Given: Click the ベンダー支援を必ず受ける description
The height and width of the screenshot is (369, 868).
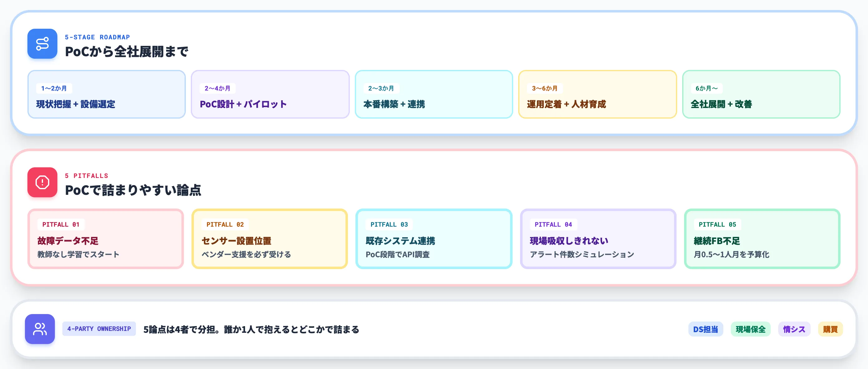Looking at the screenshot, I should pos(246,254).
